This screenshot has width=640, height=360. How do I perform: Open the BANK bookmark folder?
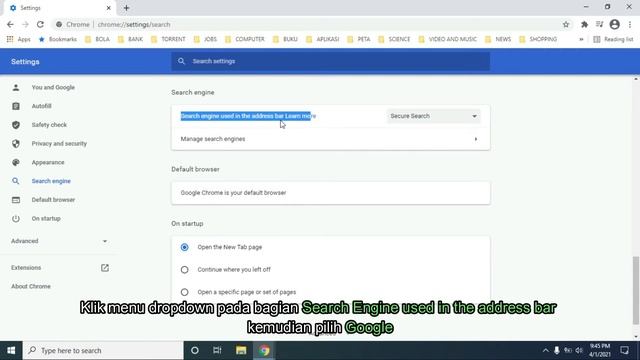[130, 39]
